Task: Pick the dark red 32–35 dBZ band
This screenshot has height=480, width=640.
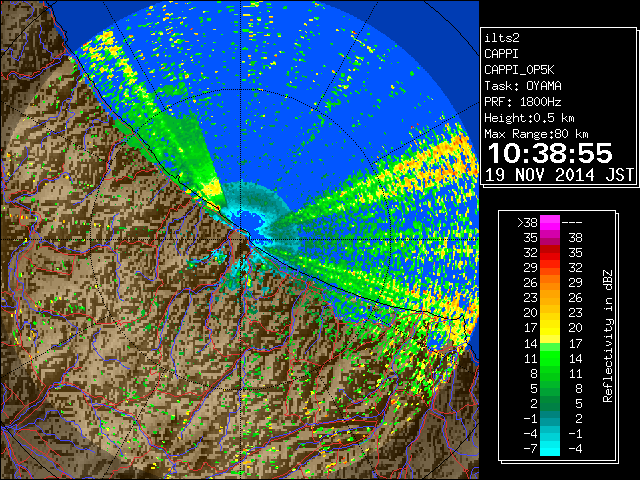Action: (550, 253)
